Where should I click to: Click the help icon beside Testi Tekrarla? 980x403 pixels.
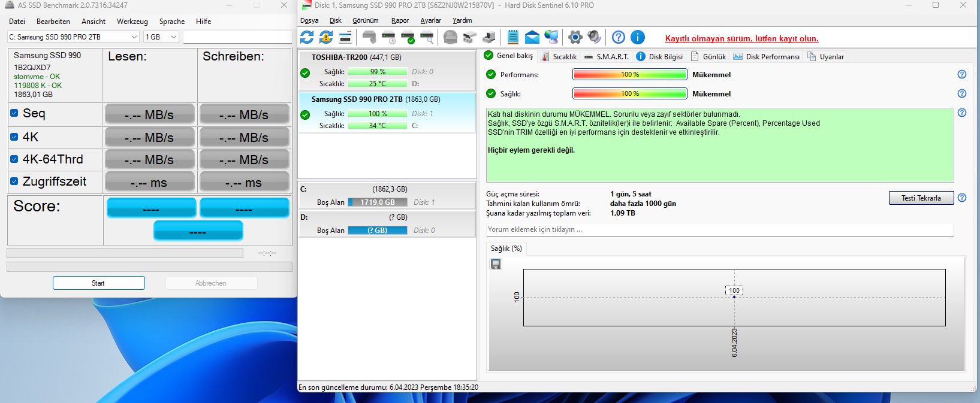pyautogui.click(x=962, y=198)
